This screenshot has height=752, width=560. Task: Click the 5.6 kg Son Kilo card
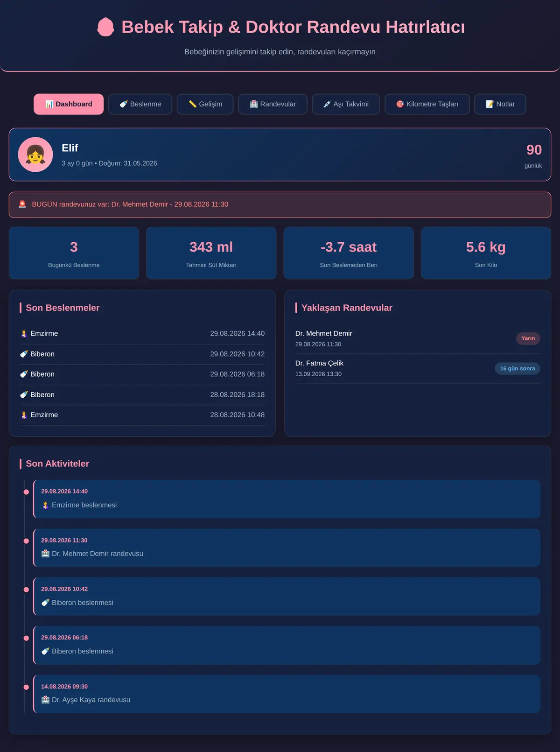pyautogui.click(x=486, y=253)
